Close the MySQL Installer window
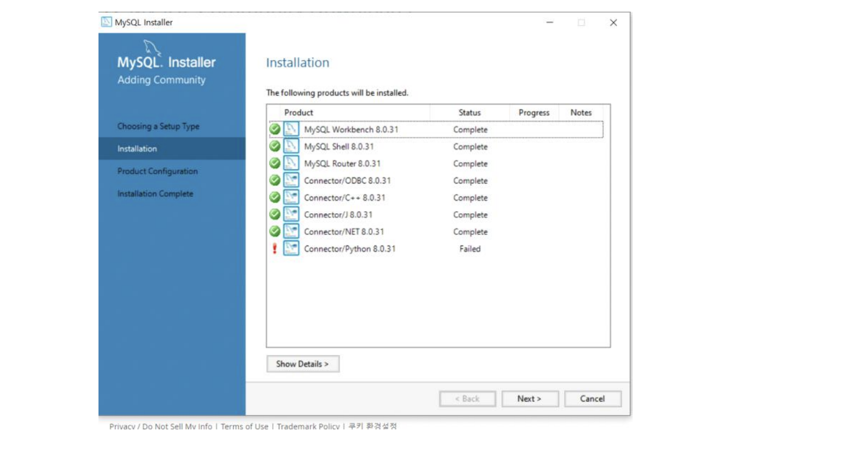The height and width of the screenshot is (450, 868). tap(613, 22)
